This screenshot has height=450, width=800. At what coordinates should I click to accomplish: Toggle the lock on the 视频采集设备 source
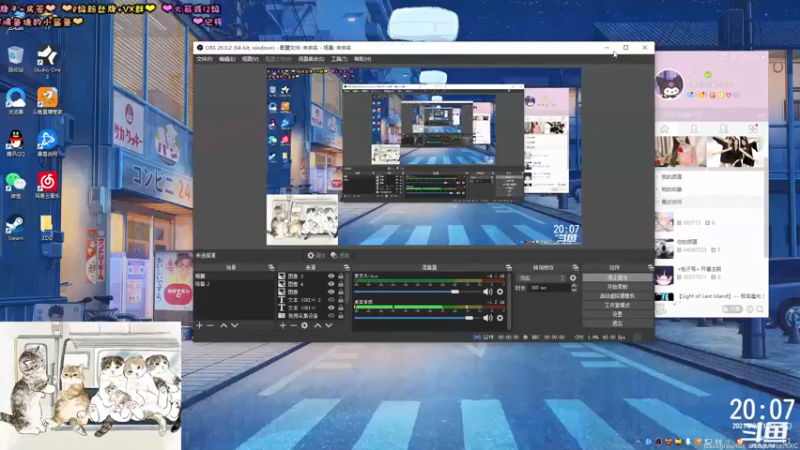coord(341,316)
